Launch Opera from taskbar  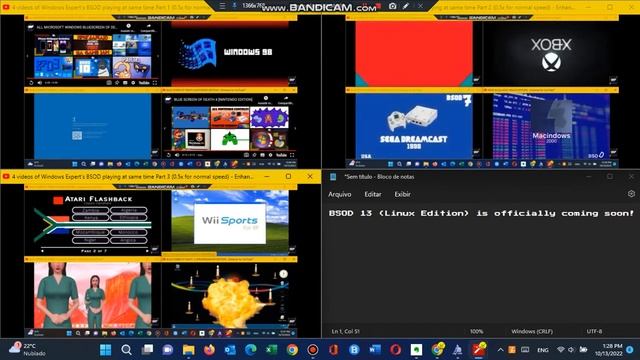(396, 350)
